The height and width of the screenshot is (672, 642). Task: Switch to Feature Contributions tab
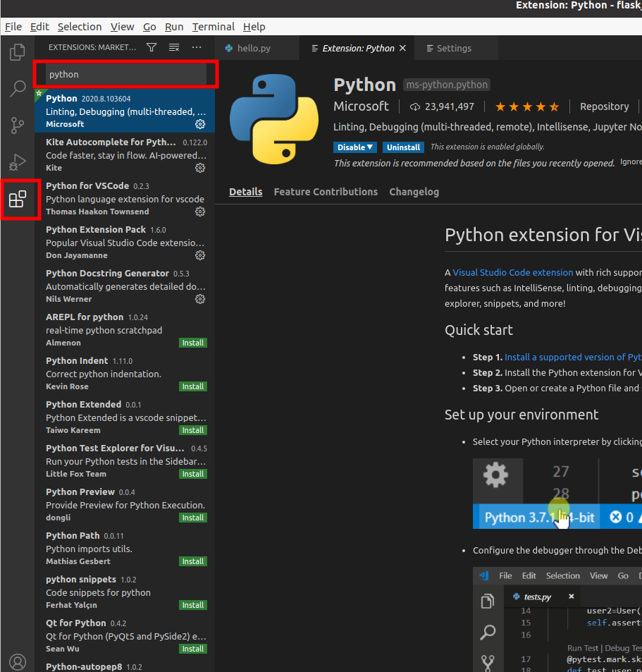(326, 192)
